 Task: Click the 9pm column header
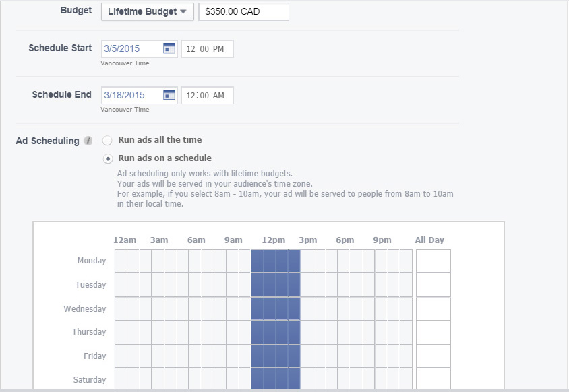click(382, 240)
